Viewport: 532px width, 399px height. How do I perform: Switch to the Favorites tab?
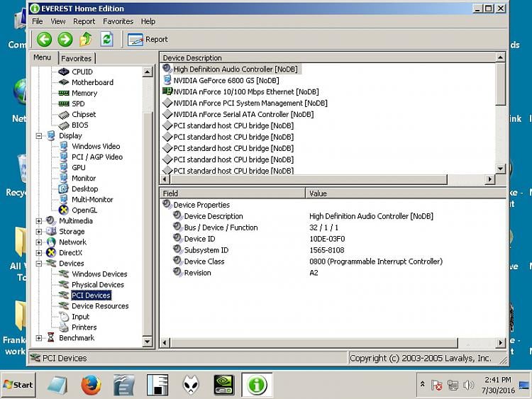pyautogui.click(x=77, y=58)
